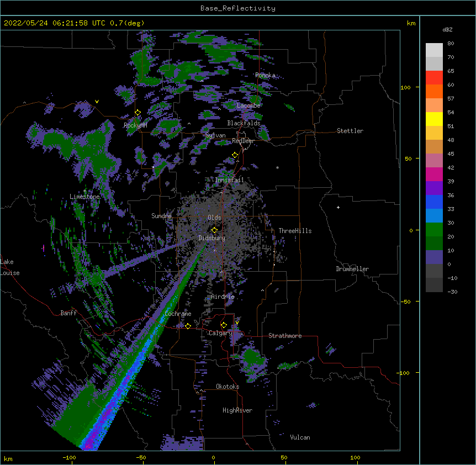This screenshot has height=465, width=476.
Task: Pick the white 70–80 dBZ legend swatch
Action: (x=434, y=50)
